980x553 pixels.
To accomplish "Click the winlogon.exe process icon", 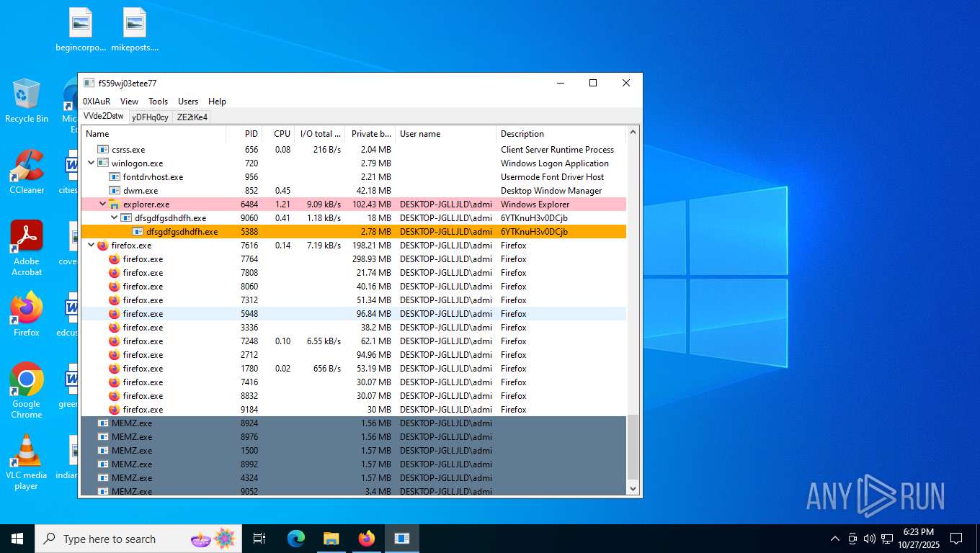I will pyautogui.click(x=103, y=163).
